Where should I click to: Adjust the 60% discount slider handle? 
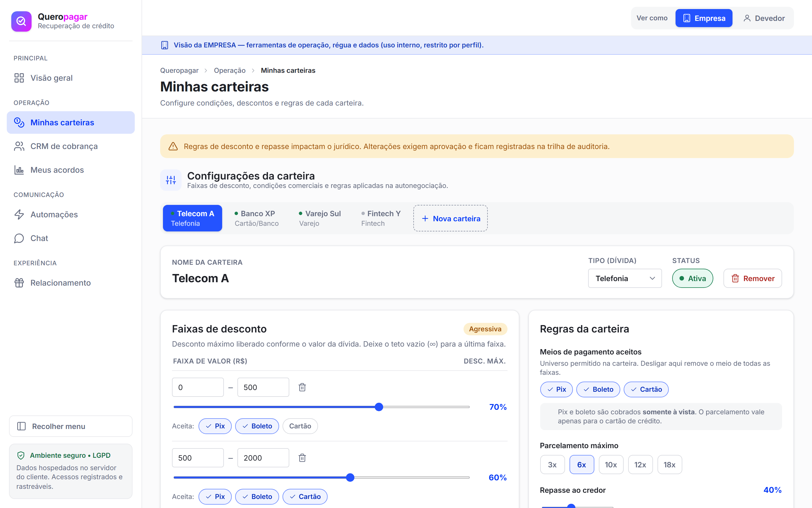(350, 478)
